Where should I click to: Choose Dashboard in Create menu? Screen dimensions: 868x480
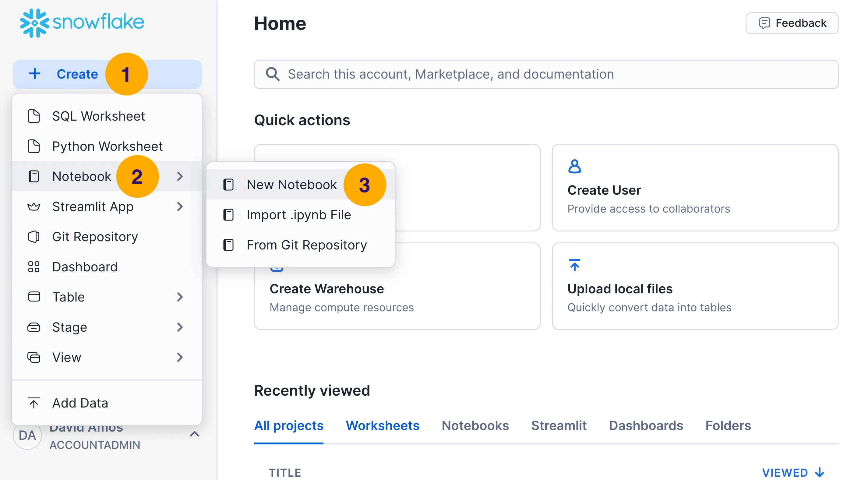click(x=107, y=266)
